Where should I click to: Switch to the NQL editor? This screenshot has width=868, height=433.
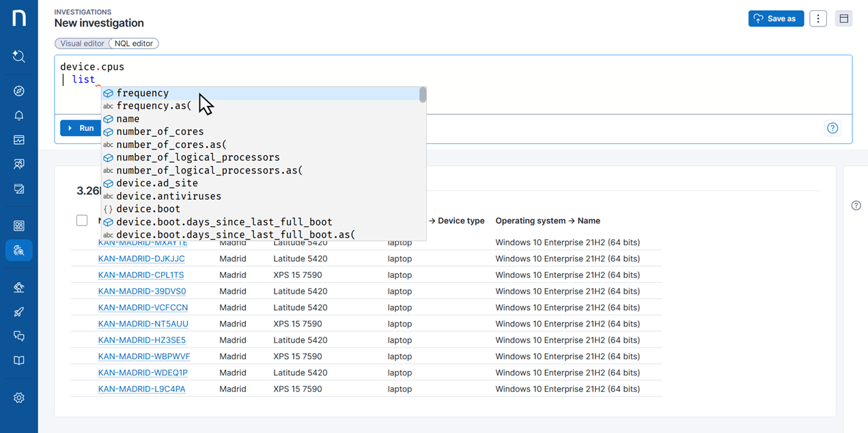tap(134, 44)
